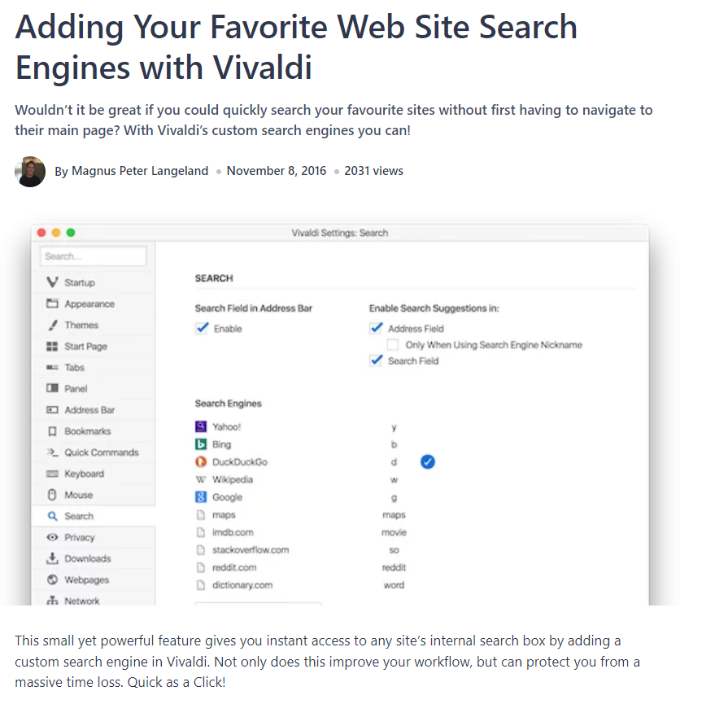Select the Privacy eye icon
The image size is (728, 704).
(52, 537)
